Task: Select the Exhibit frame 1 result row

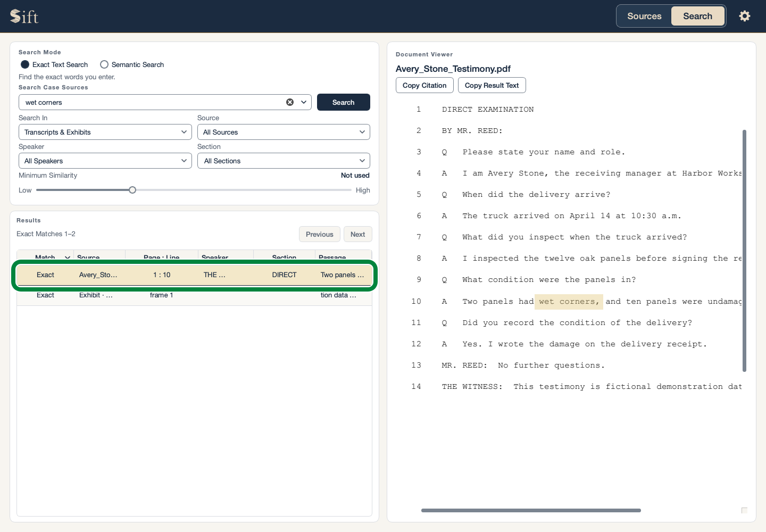Action: (x=194, y=295)
